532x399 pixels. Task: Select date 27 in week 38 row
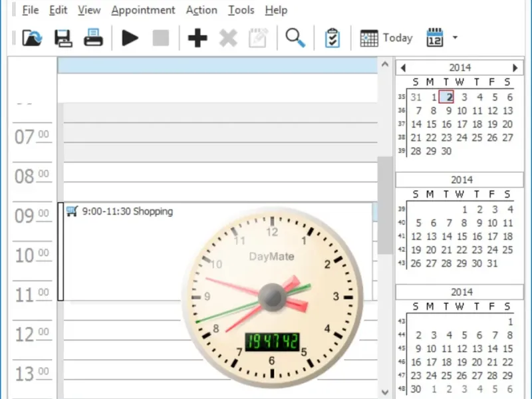507,138
